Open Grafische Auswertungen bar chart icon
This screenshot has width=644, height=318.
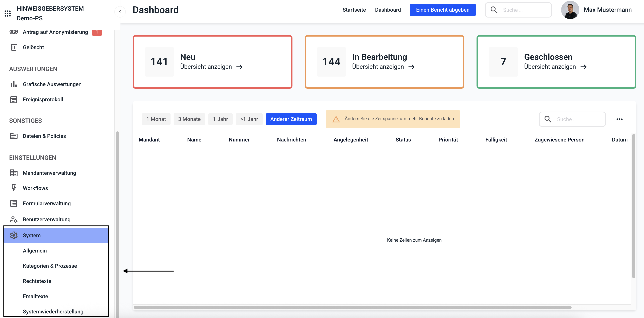click(14, 84)
